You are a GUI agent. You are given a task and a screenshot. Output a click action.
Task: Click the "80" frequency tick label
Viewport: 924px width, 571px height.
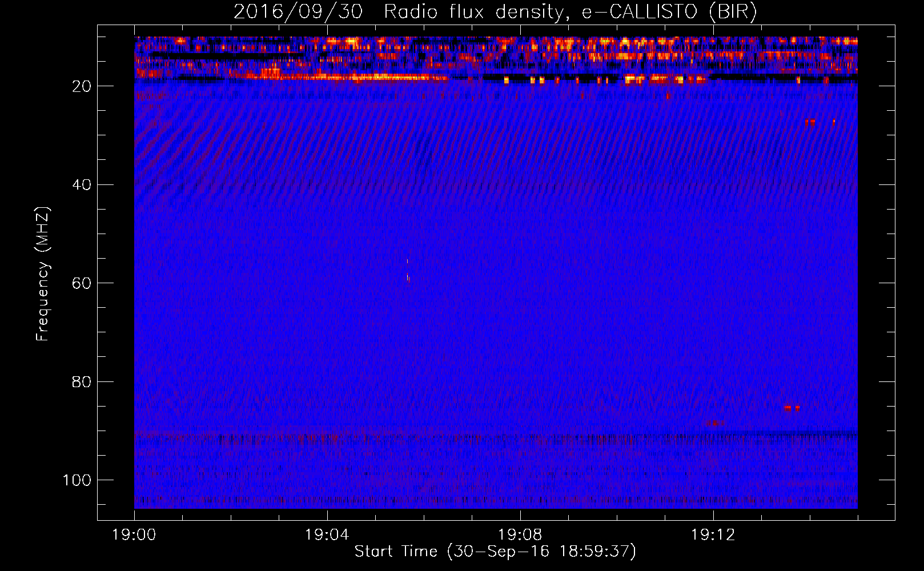tap(82, 382)
